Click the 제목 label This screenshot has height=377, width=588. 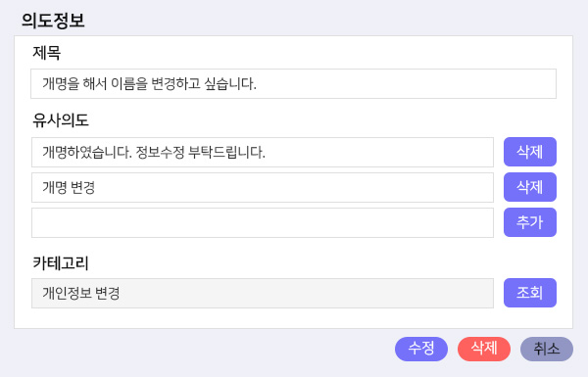click(46, 53)
